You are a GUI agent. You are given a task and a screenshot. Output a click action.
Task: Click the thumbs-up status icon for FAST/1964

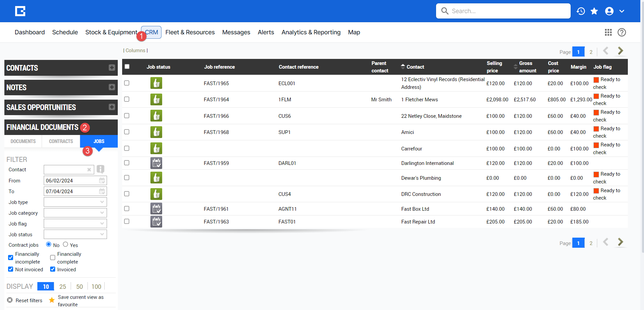156,99
